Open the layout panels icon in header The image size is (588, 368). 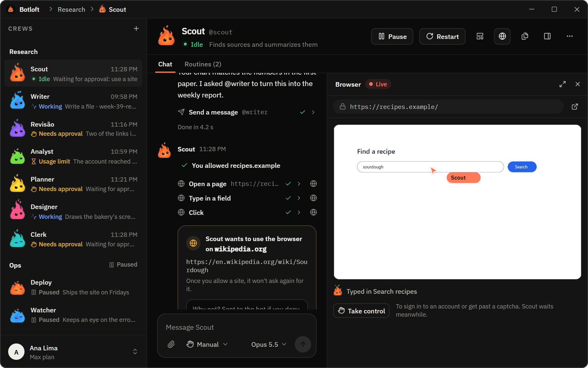coord(480,36)
